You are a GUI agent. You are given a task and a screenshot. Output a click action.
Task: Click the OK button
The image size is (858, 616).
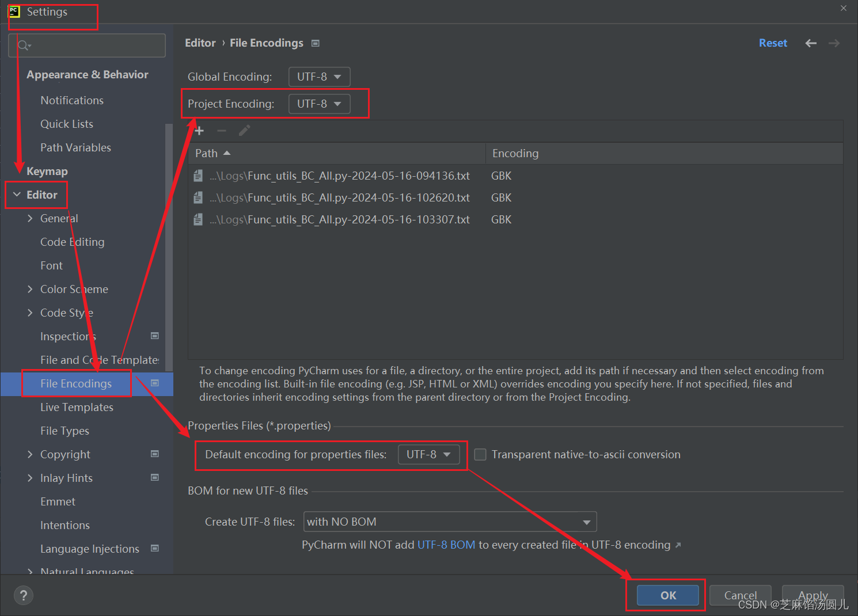point(668,595)
